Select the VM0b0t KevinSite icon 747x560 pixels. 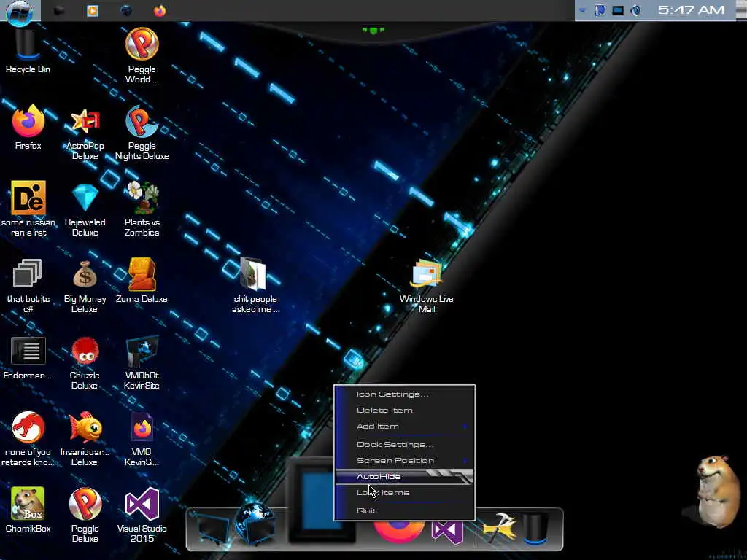click(142, 363)
